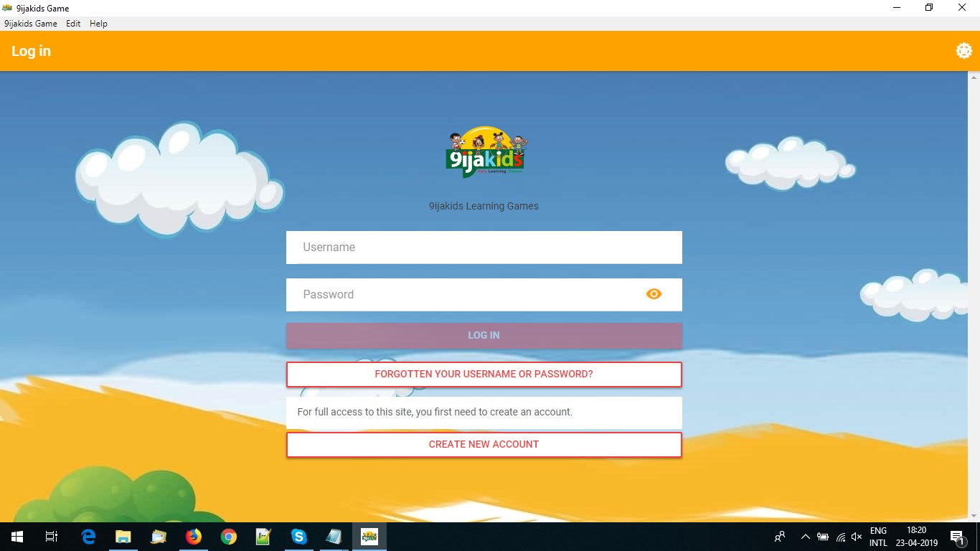Open Google Chrome from the taskbar

pos(229,537)
